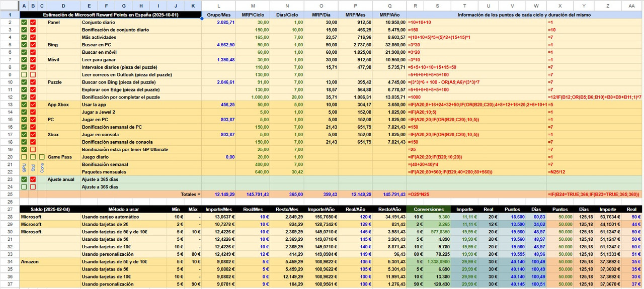Select the 'Resto/Año' header cell
Viewport: 644px width, 289px height.
pos(389,209)
